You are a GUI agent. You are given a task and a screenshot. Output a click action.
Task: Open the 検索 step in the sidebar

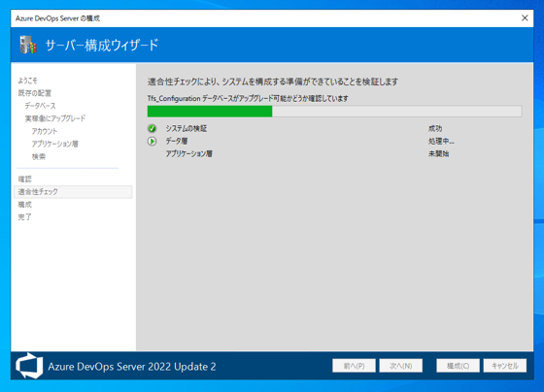tap(39, 156)
